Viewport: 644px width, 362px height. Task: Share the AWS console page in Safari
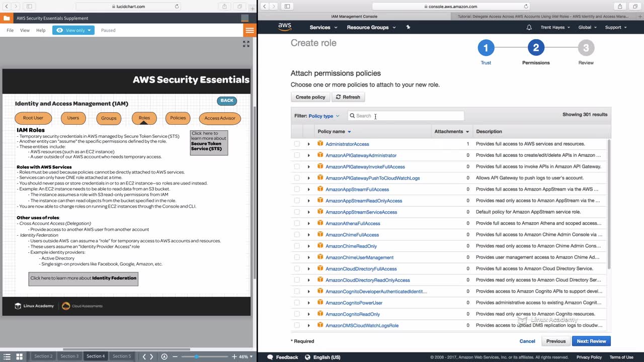coord(620,7)
